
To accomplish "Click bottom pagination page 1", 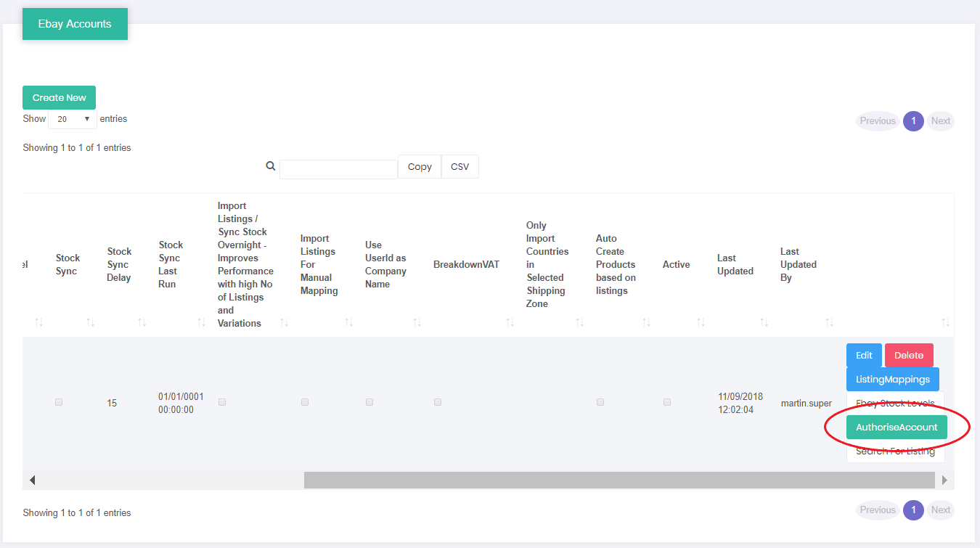I will [913, 510].
